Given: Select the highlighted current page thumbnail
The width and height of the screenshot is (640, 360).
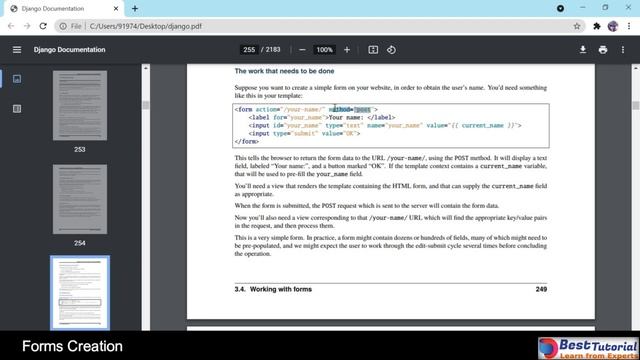Looking at the screenshot, I should coord(80,293).
